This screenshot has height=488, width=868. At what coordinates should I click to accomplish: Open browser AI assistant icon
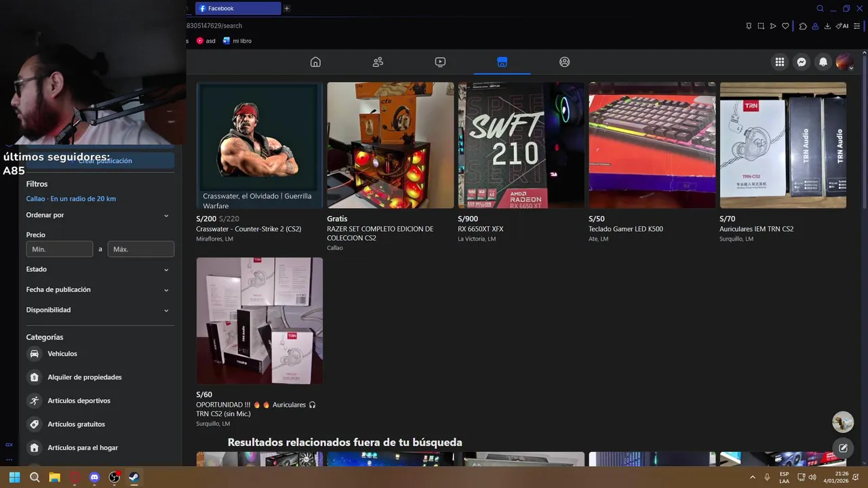pyautogui.click(x=842, y=26)
